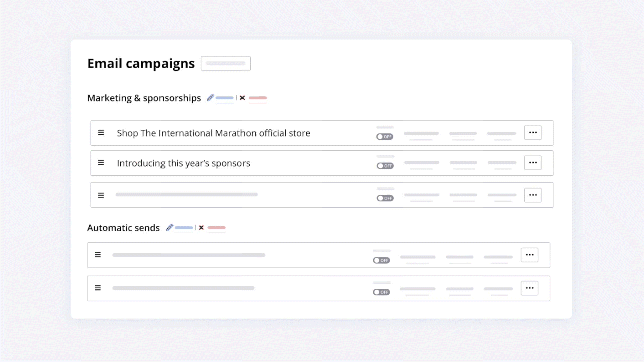644x362 pixels.
Task: Click pencil edit icon beside Automatic sends
Action: tap(170, 228)
